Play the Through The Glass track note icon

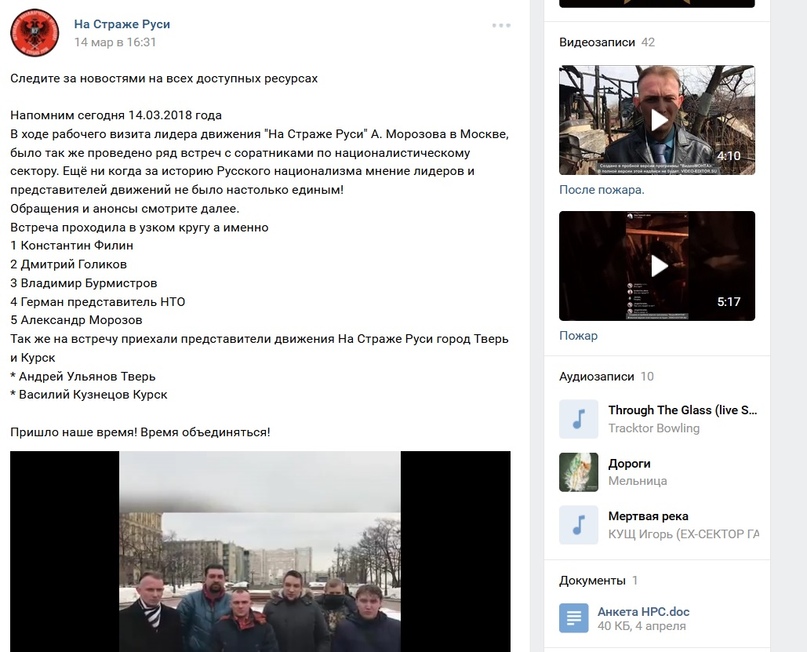click(x=578, y=419)
